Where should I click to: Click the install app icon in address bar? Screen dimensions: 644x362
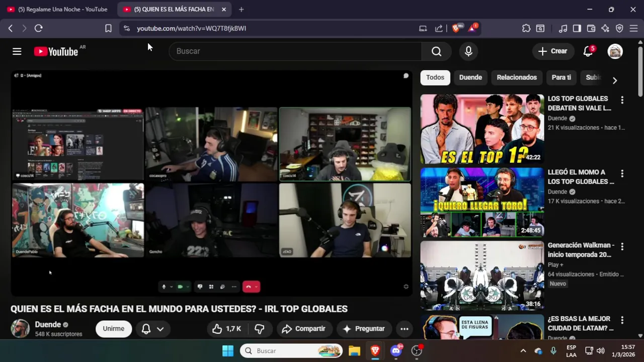(x=423, y=28)
